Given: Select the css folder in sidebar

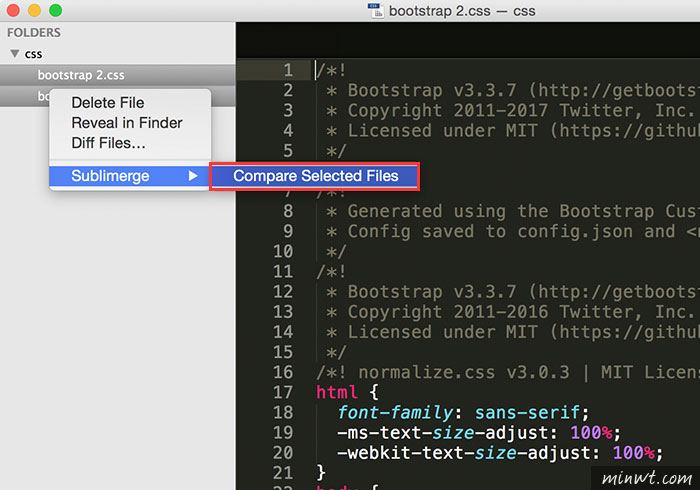Looking at the screenshot, I should pos(33,54).
